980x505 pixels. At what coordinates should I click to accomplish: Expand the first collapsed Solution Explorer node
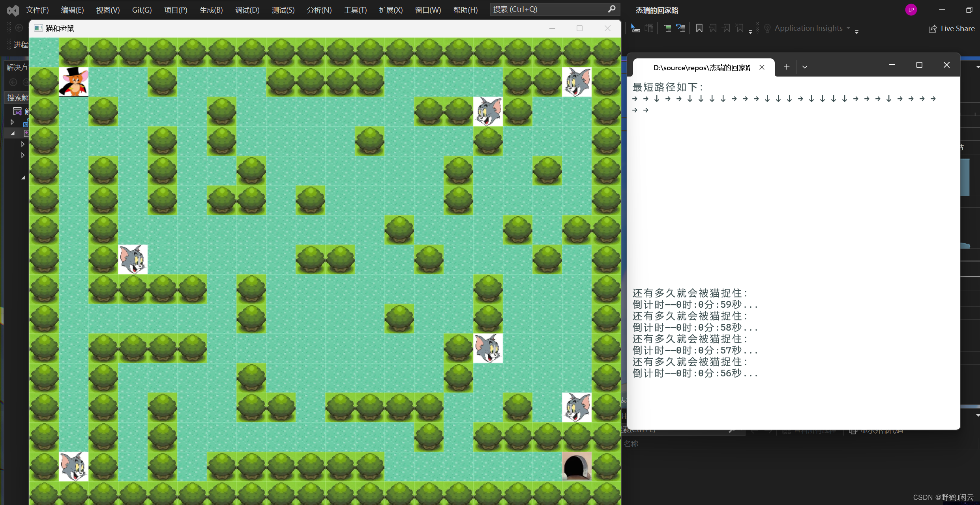tap(12, 122)
